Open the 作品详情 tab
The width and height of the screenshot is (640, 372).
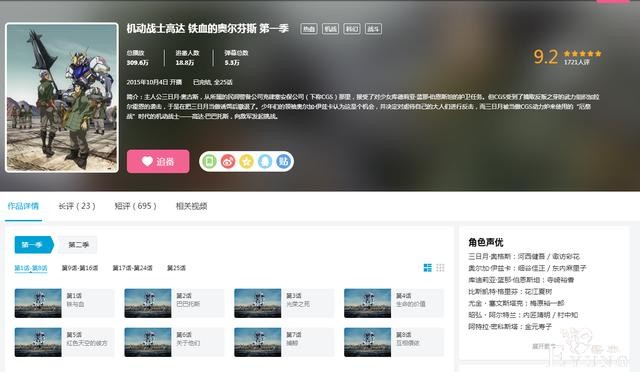pyautogui.click(x=23, y=206)
